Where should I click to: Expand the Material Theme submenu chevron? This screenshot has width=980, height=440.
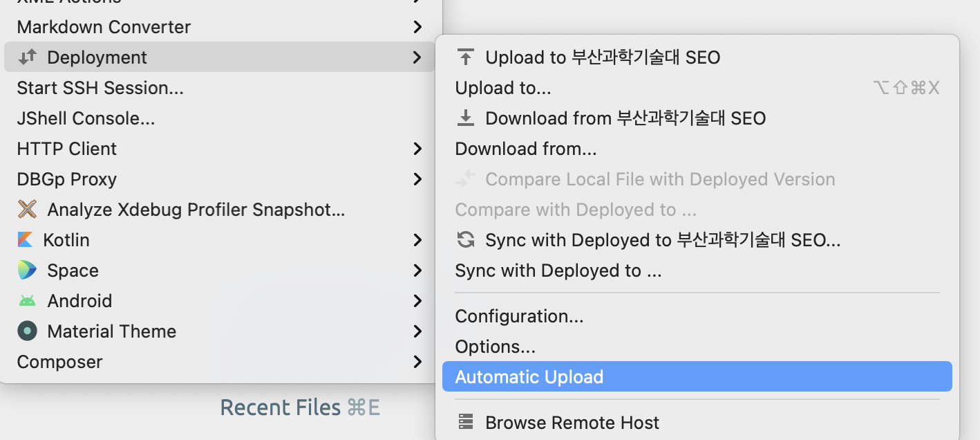point(417,331)
